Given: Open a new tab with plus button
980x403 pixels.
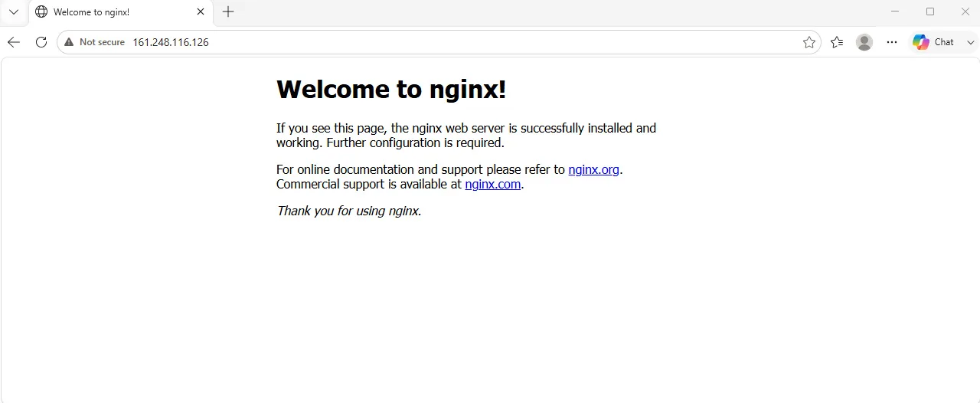Looking at the screenshot, I should (228, 11).
